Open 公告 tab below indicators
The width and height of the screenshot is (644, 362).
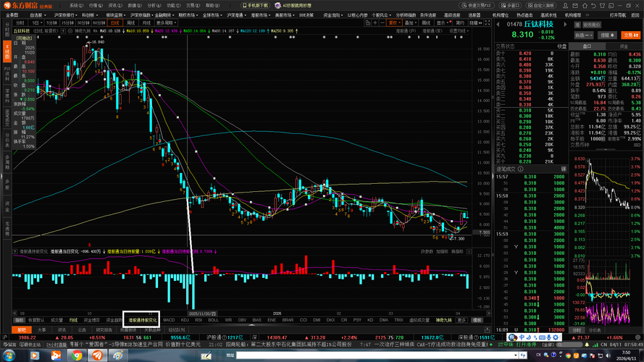82,330
